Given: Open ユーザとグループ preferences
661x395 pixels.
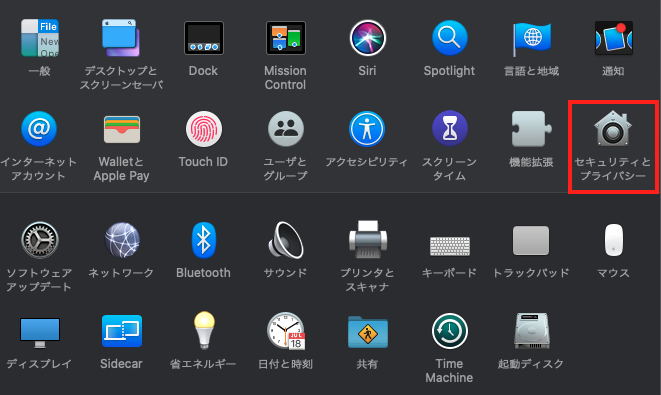Looking at the screenshot, I should coord(285,129).
